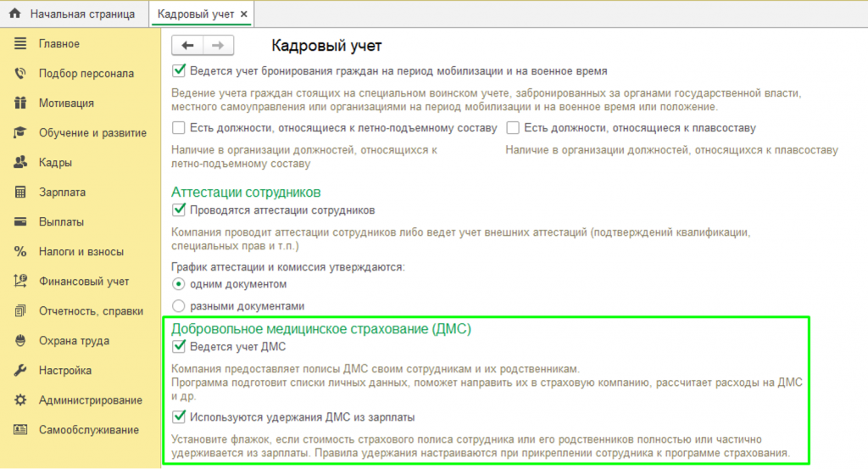Toggle the Ведется учет ДМС checkbox

pyautogui.click(x=179, y=347)
